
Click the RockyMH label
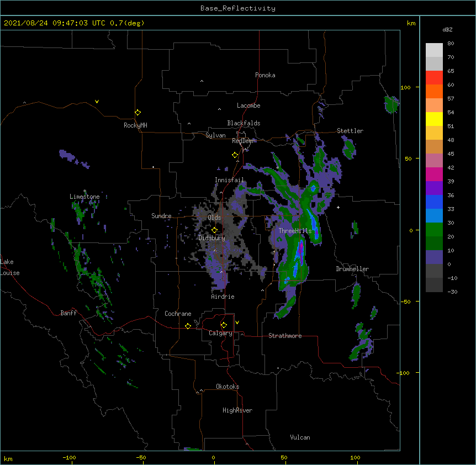135,125
